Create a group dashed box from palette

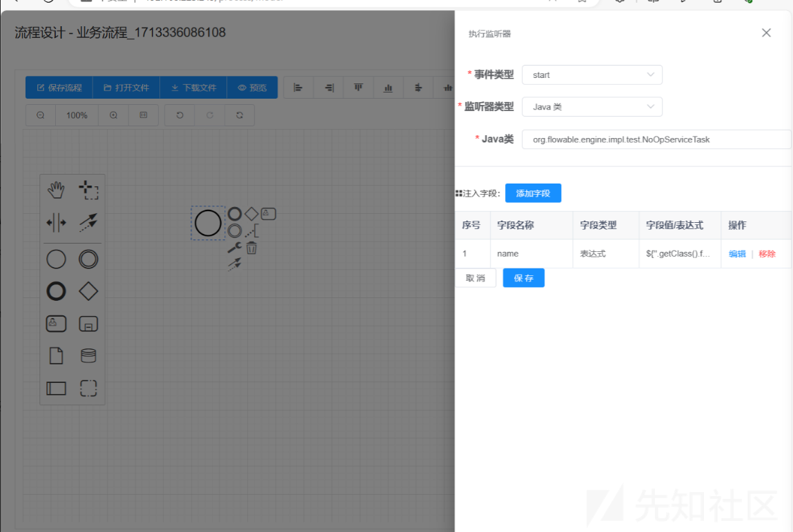[88, 388]
